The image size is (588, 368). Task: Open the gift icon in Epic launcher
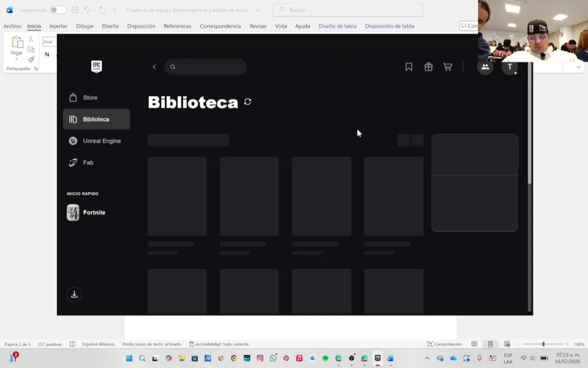(428, 67)
